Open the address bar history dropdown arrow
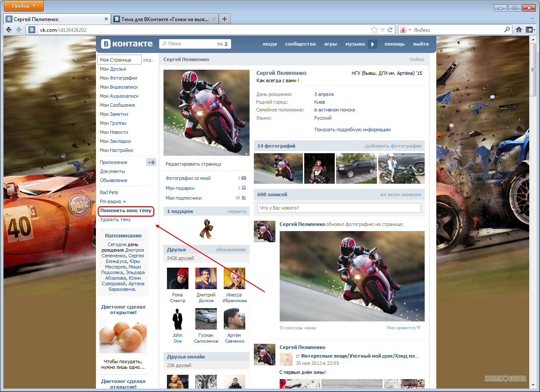The height and width of the screenshot is (392, 540). 382,30
